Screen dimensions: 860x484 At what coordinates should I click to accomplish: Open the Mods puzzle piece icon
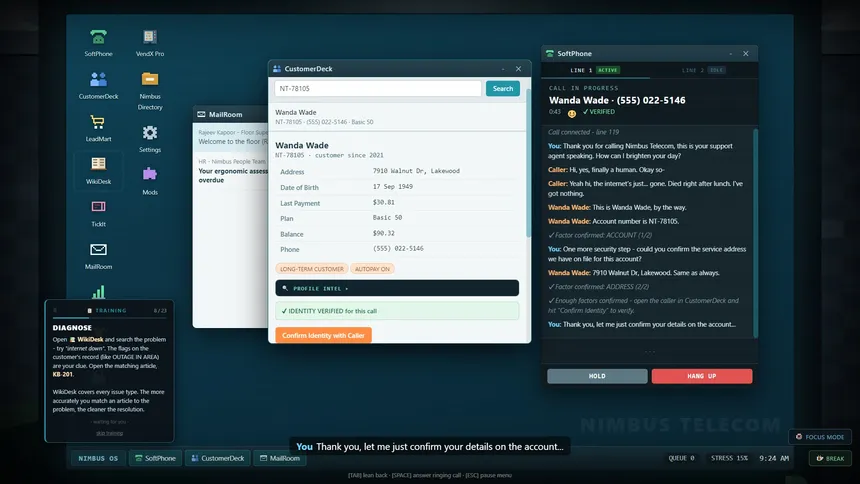(x=150, y=181)
